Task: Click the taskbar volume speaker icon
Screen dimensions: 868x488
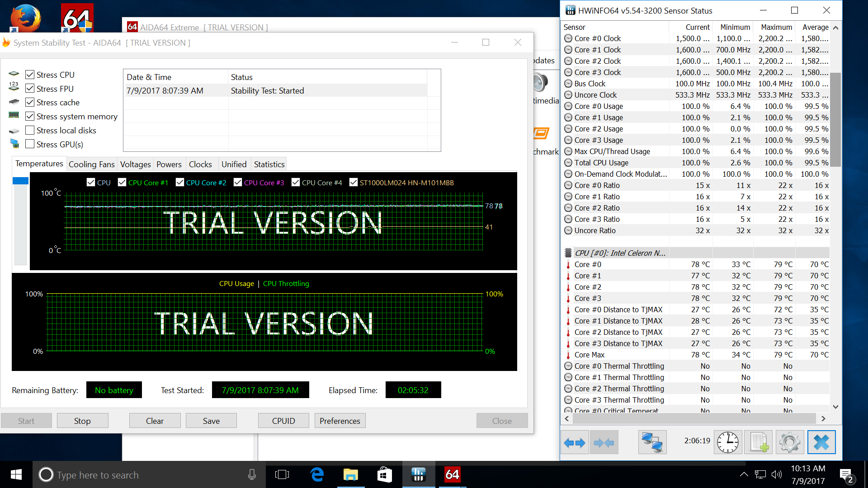Action: [776, 474]
